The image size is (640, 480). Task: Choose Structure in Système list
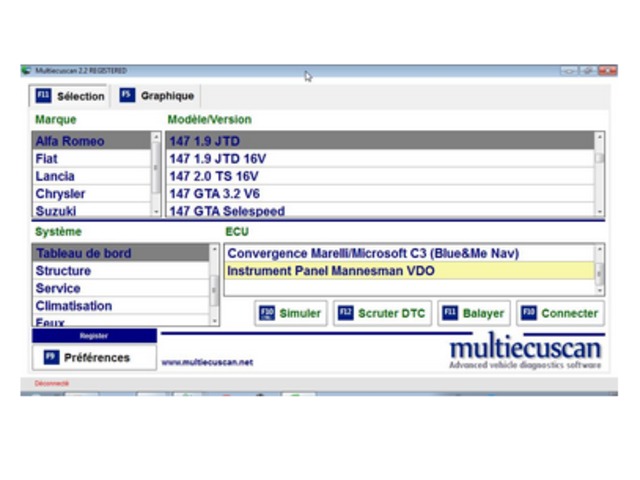pyautogui.click(x=121, y=271)
